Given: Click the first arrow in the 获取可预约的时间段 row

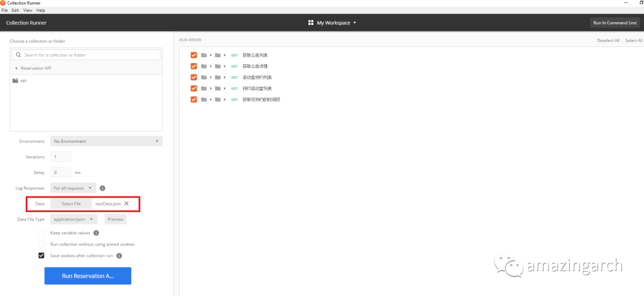Looking at the screenshot, I should click(x=211, y=99).
